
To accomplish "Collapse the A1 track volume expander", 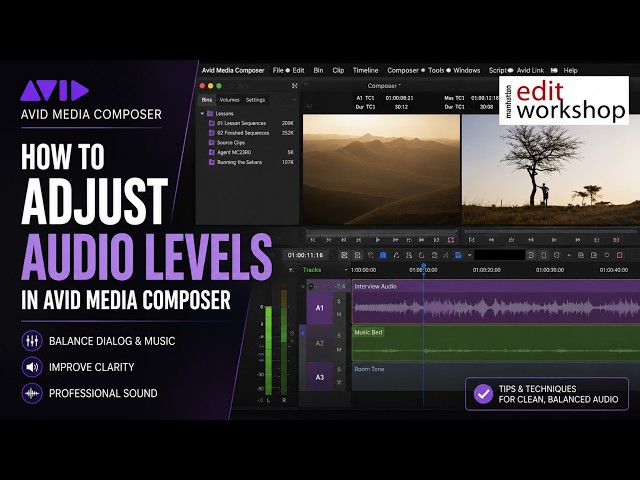I will pyautogui.click(x=303, y=287).
